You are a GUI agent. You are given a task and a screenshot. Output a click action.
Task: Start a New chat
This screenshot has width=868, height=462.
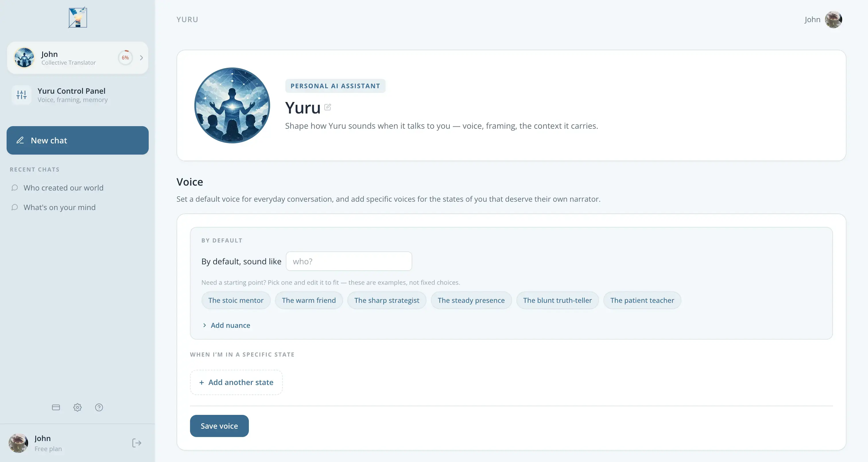tap(77, 140)
